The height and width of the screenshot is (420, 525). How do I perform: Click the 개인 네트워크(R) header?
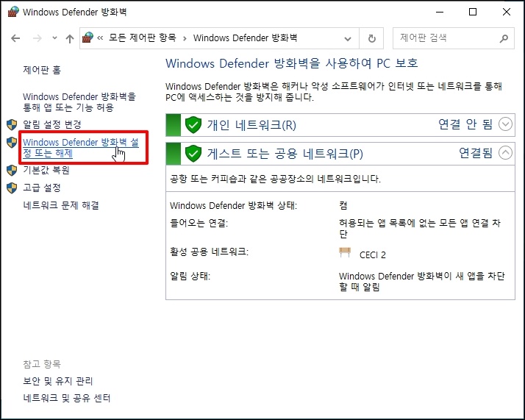pos(340,125)
